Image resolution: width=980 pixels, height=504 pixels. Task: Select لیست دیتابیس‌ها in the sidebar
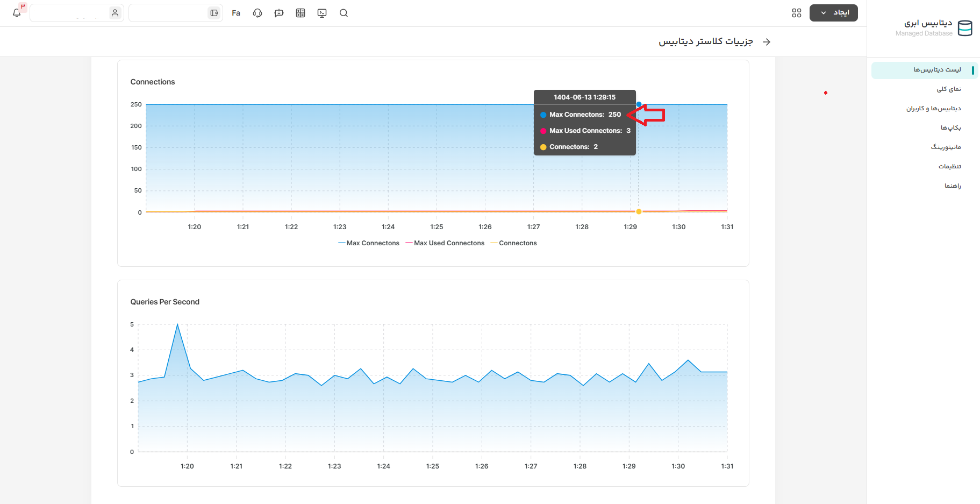pyautogui.click(x=936, y=70)
